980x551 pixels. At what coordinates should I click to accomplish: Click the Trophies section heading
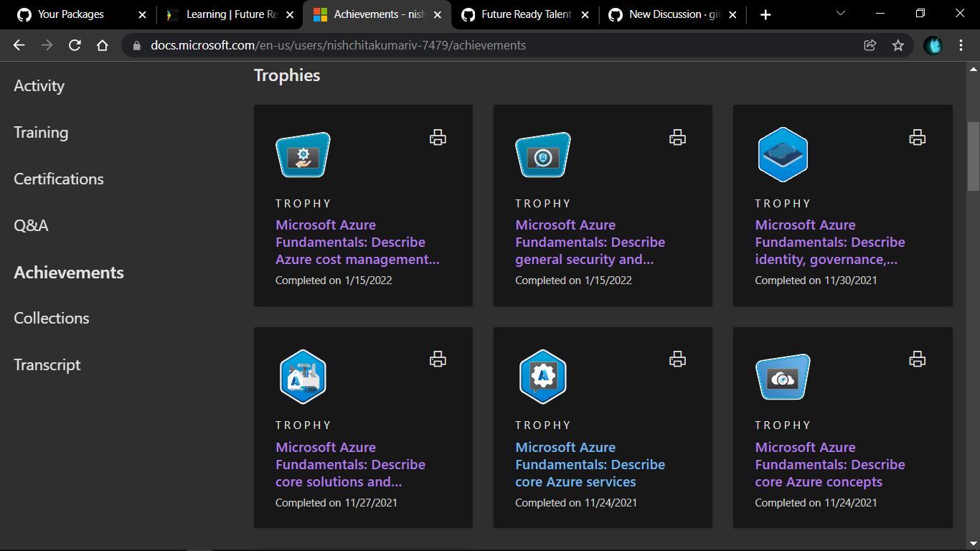287,75
